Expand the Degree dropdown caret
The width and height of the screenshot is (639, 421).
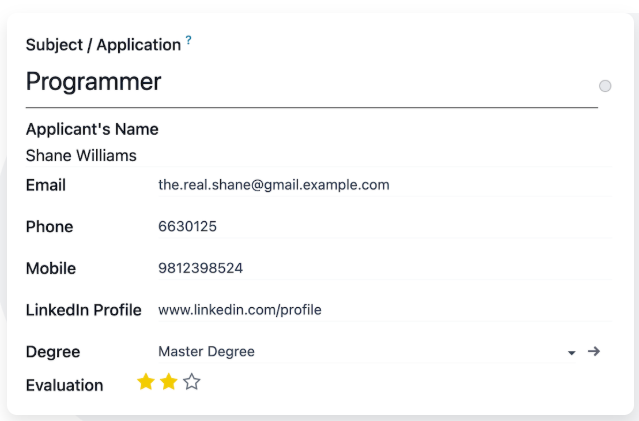point(572,352)
